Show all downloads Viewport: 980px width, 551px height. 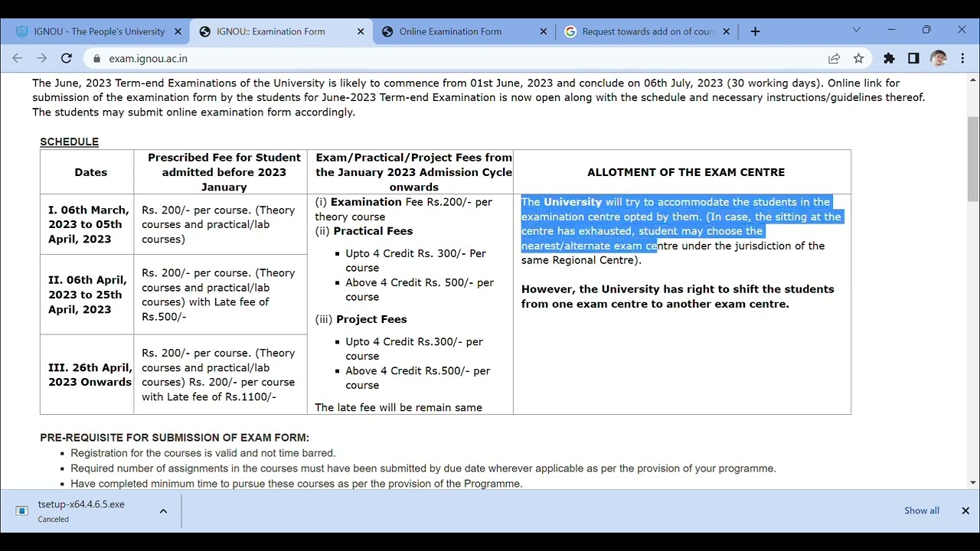point(921,510)
